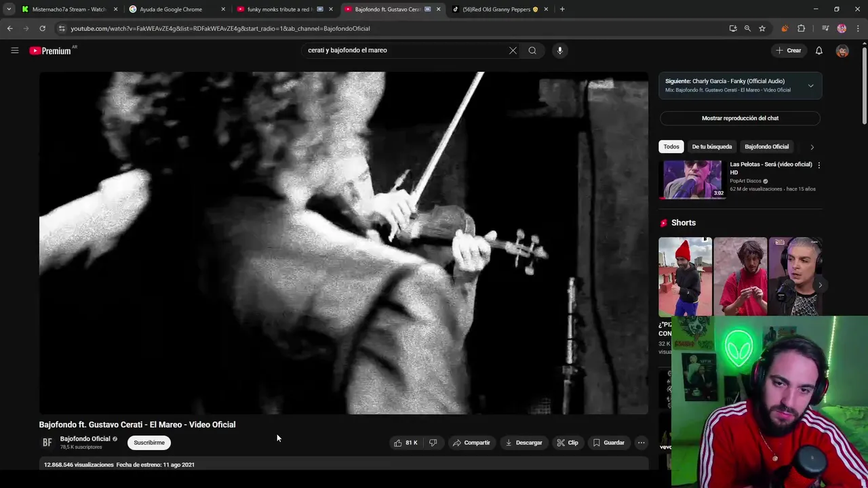The width and height of the screenshot is (868, 488).
Task: Install app icon in address bar
Action: 732,28
